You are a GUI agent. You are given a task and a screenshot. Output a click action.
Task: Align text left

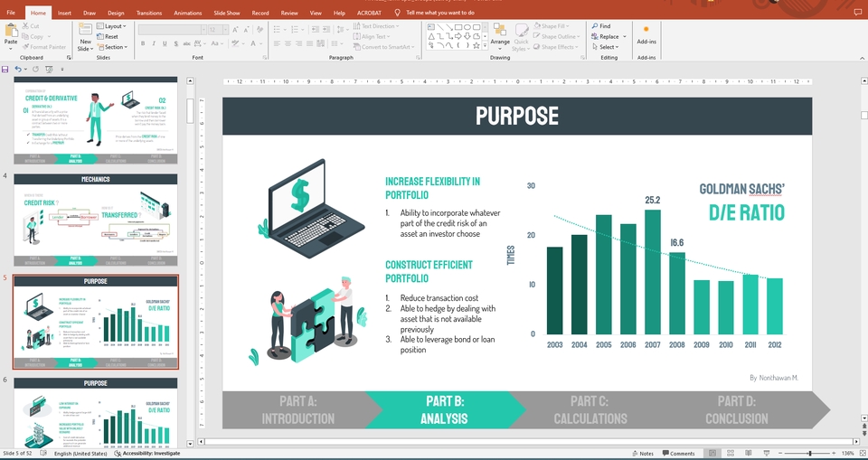[277, 43]
